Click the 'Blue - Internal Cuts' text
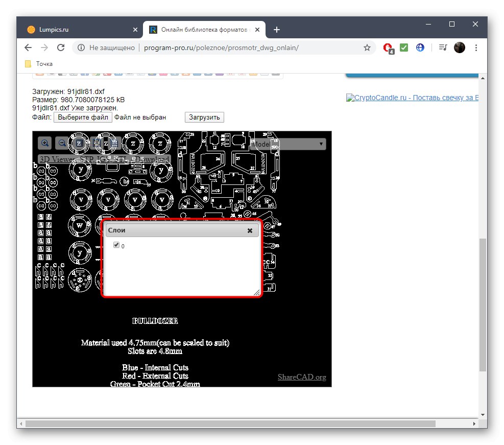 [155, 367]
